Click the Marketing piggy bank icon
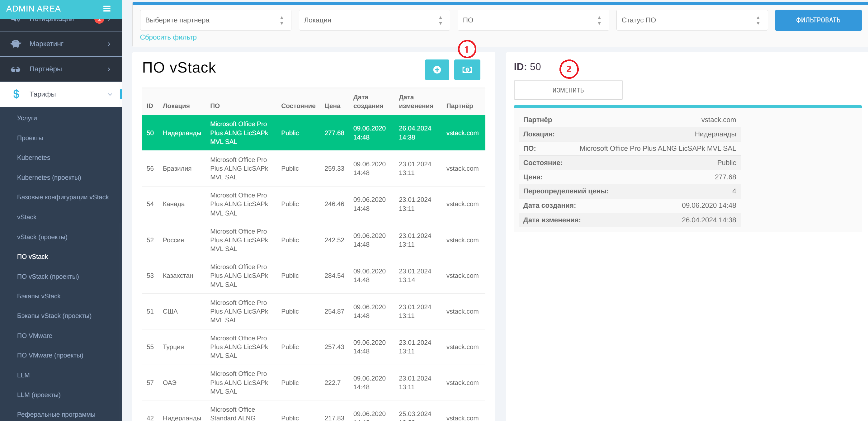Image resolution: width=868 pixels, height=421 pixels. (x=16, y=44)
